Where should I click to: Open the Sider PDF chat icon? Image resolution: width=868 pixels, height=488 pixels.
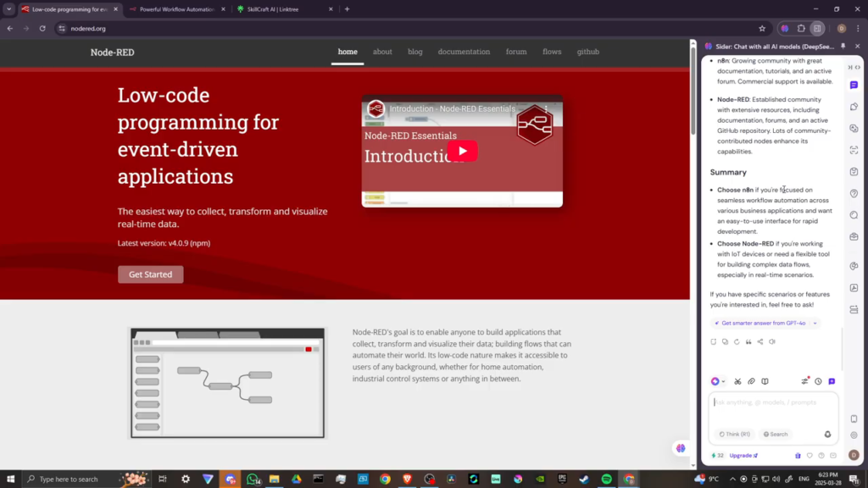(x=854, y=288)
